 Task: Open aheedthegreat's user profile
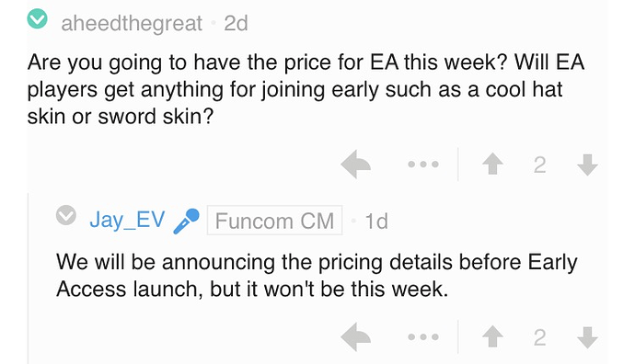132,23
